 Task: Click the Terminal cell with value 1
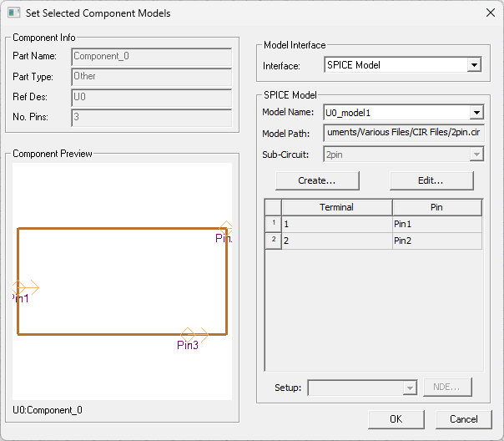pos(337,224)
